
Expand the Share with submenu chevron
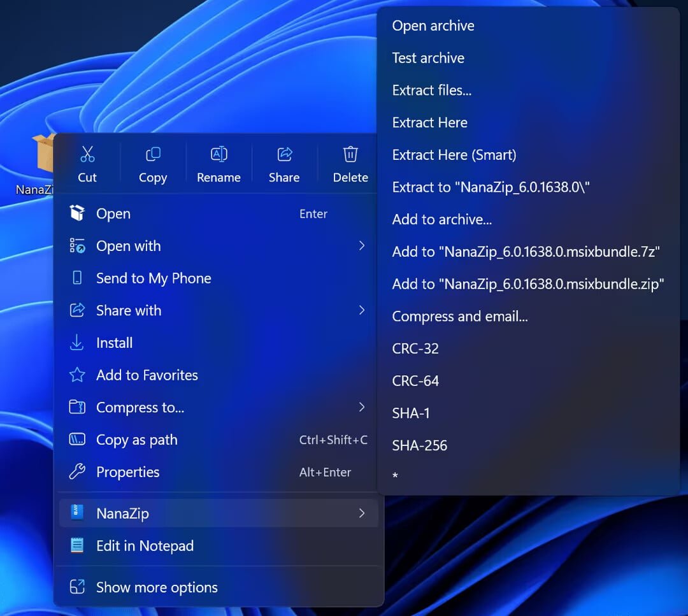pyautogui.click(x=362, y=310)
